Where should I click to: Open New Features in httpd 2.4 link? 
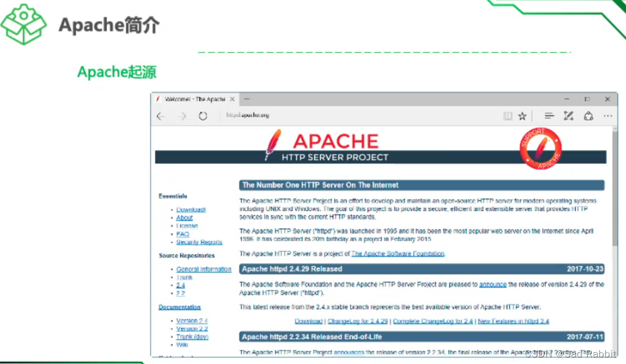pos(513,321)
